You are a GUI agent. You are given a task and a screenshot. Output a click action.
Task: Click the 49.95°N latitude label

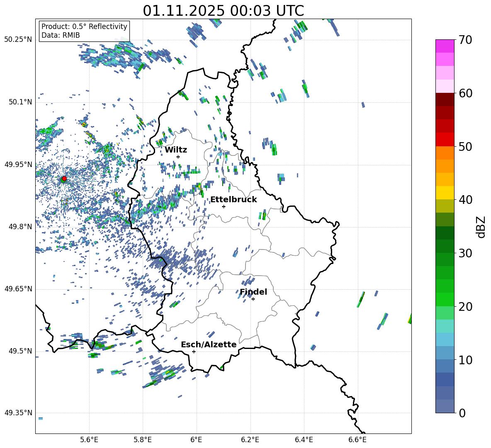18,164
